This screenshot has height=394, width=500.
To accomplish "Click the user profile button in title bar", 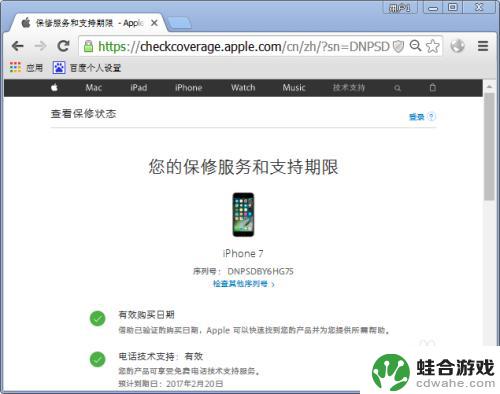I will click(x=400, y=8).
